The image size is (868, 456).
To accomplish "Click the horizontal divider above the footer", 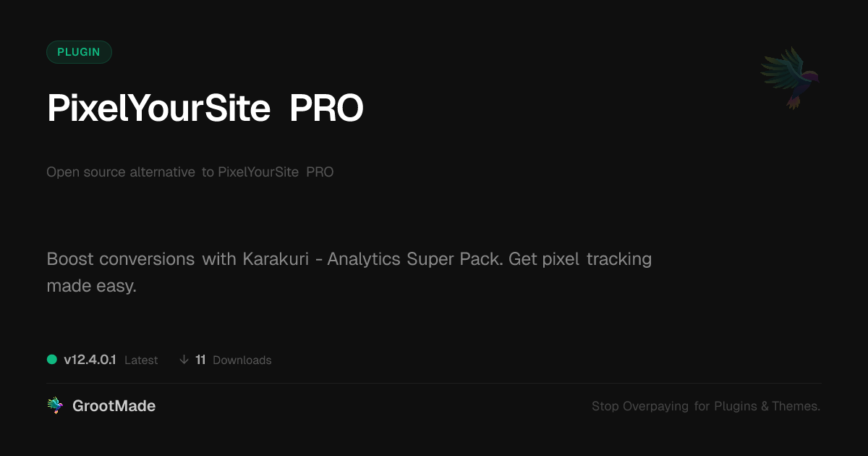I will (x=434, y=383).
